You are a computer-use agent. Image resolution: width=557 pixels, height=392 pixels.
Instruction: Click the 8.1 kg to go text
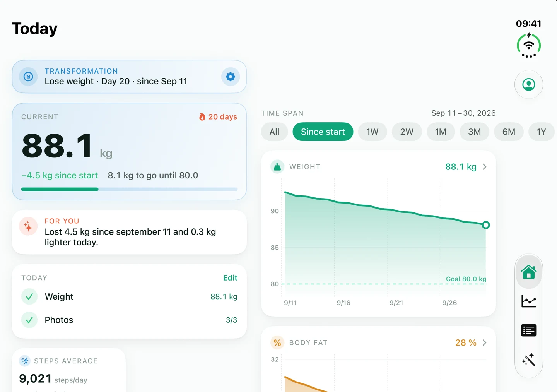(153, 175)
